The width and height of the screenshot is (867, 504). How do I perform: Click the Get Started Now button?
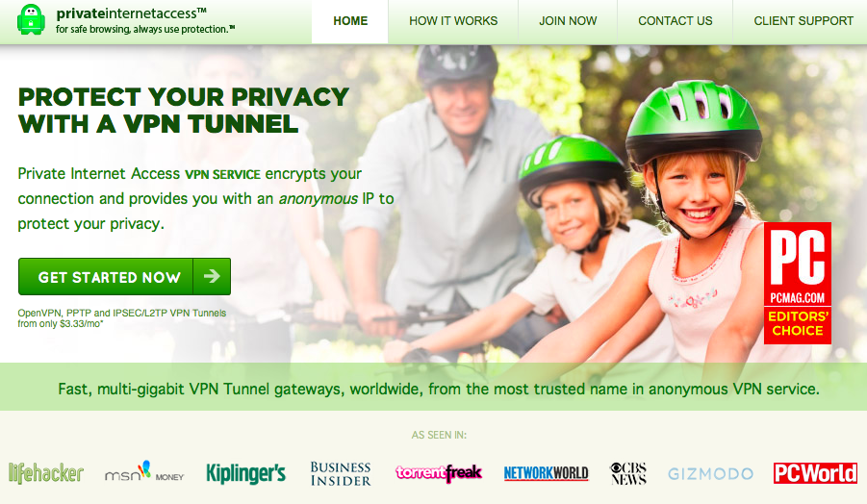[124, 276]
